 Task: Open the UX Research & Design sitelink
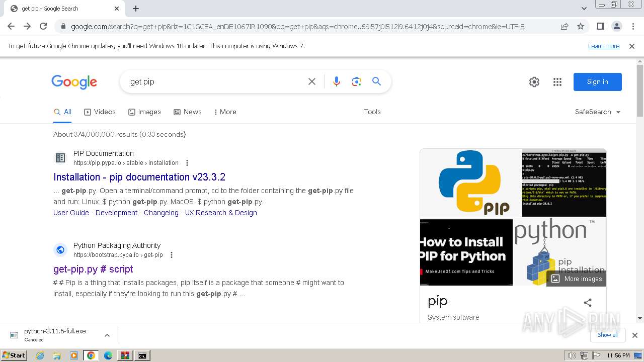click(221, 213)
